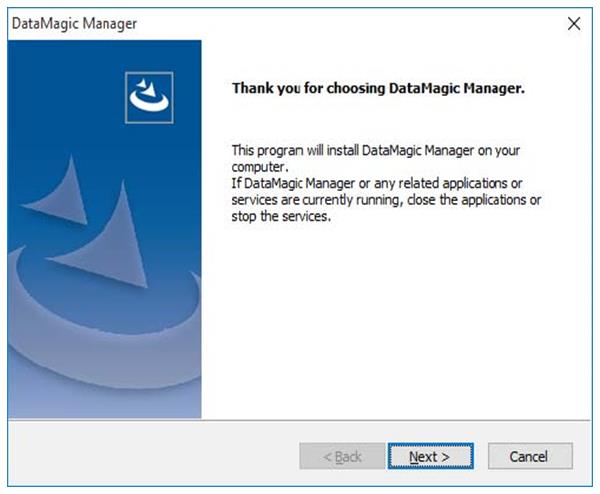Click the "stop the services." text line

pyautogui.click(x=281, y=216)
